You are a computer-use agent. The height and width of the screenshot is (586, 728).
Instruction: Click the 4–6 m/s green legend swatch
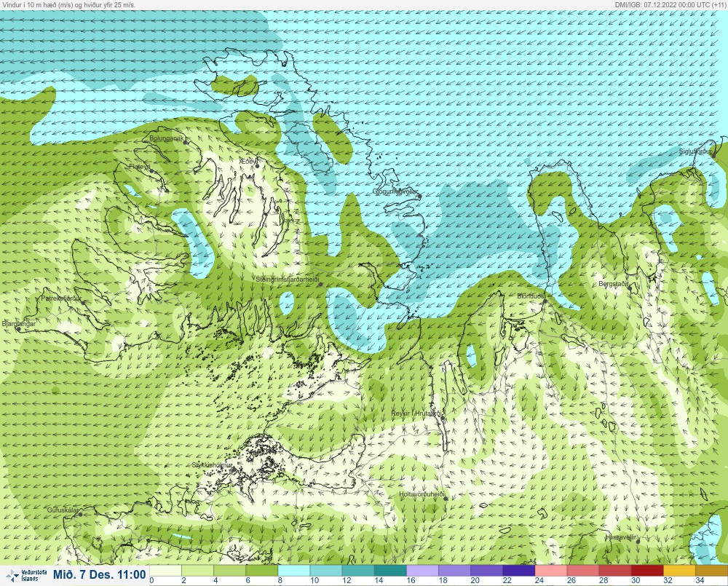click(230, 570)
